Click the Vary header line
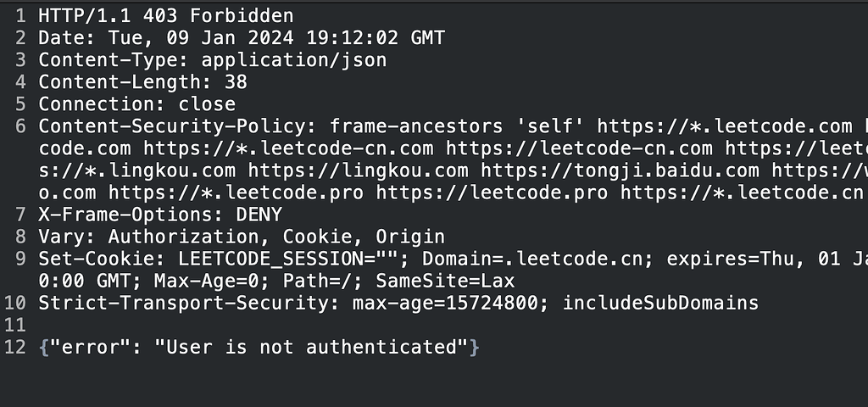This screenshot has width=868, height=407. point(242,237)
